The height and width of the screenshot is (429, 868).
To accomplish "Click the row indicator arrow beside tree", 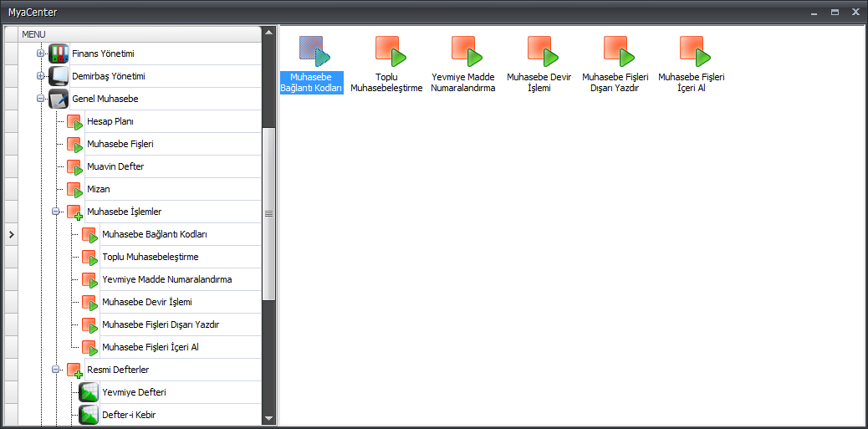I will [x=11, y=235].
